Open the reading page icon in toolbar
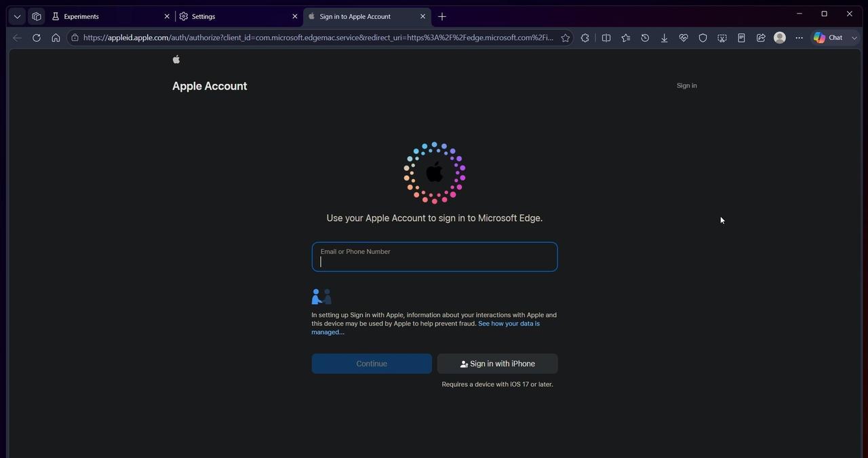This screenshot has height=458, width=868. click(741, 38)
